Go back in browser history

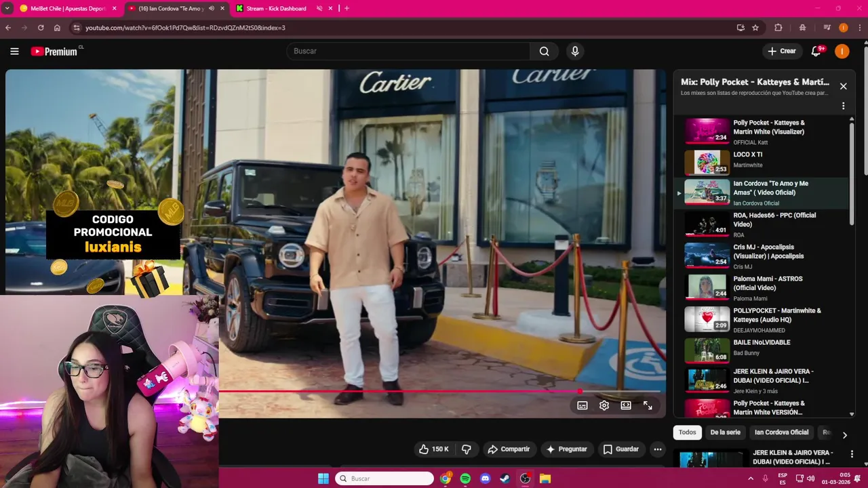8,28
